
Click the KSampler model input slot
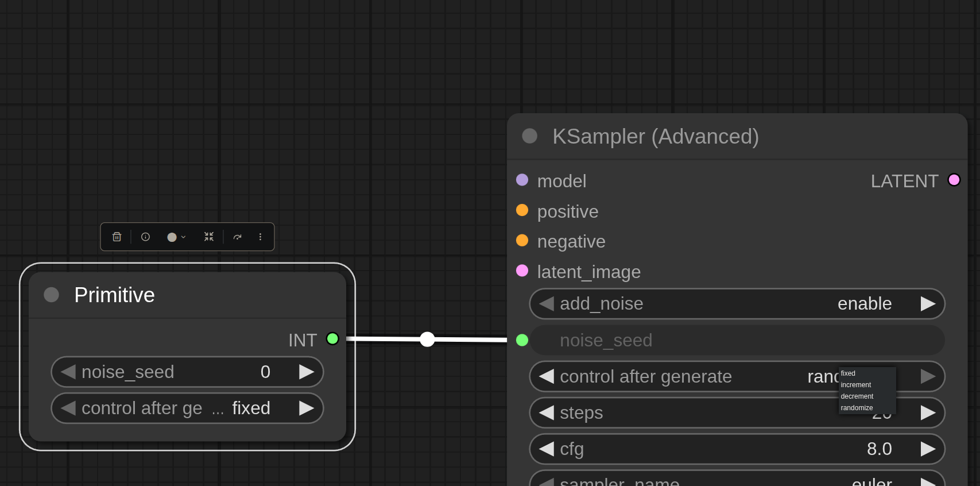(522, 180)
